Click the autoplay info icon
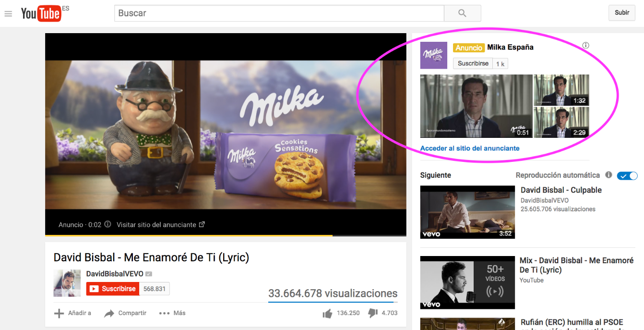 [608, 175]
